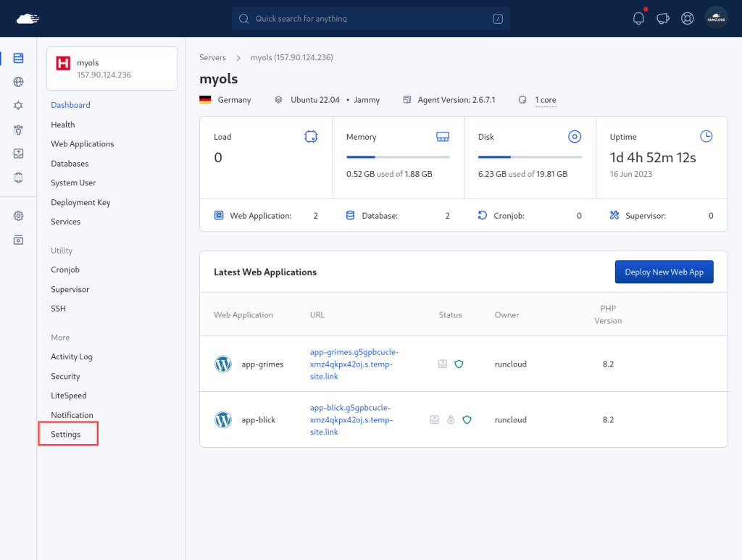Open the user avatar menu
Image resolution: width=742 pixels, height=560 pixels.
[x=716, y=18]
